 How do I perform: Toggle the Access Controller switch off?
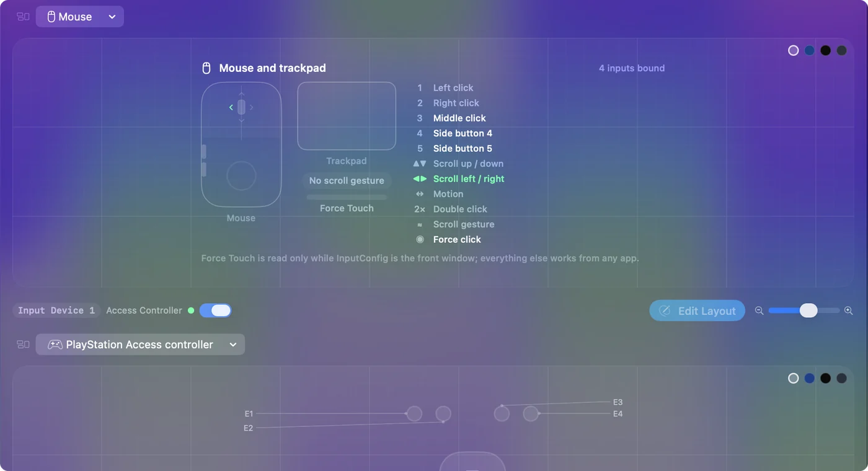coord(216,310)
